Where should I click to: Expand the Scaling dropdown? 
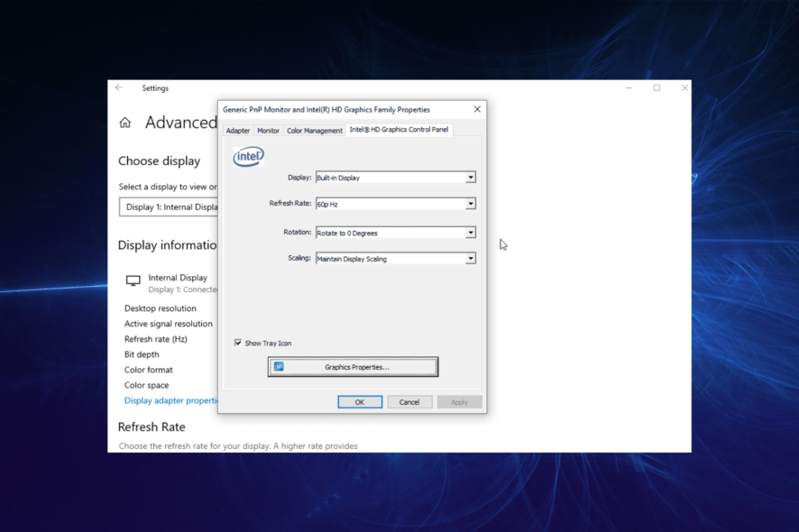tap(395, 259)
